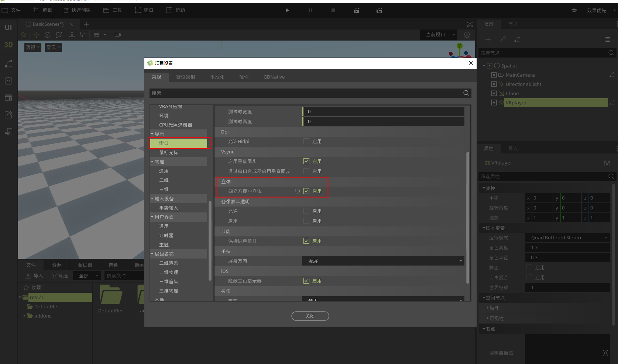Screen dimensions: 618x364
Task: Open the asset store icon in left sidebar
Action: [x=8, y=80]
